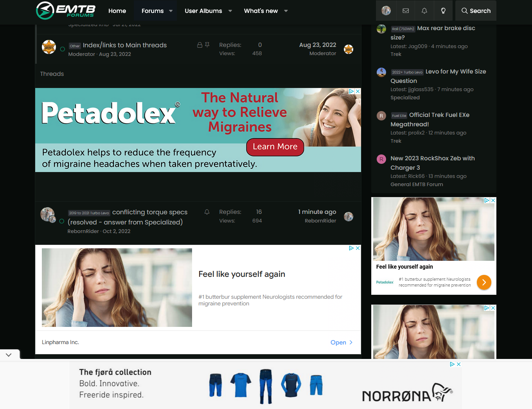Close the Norrøna bottom ad
The height and width of the screenshot is (409, 532).
[458, 364]
